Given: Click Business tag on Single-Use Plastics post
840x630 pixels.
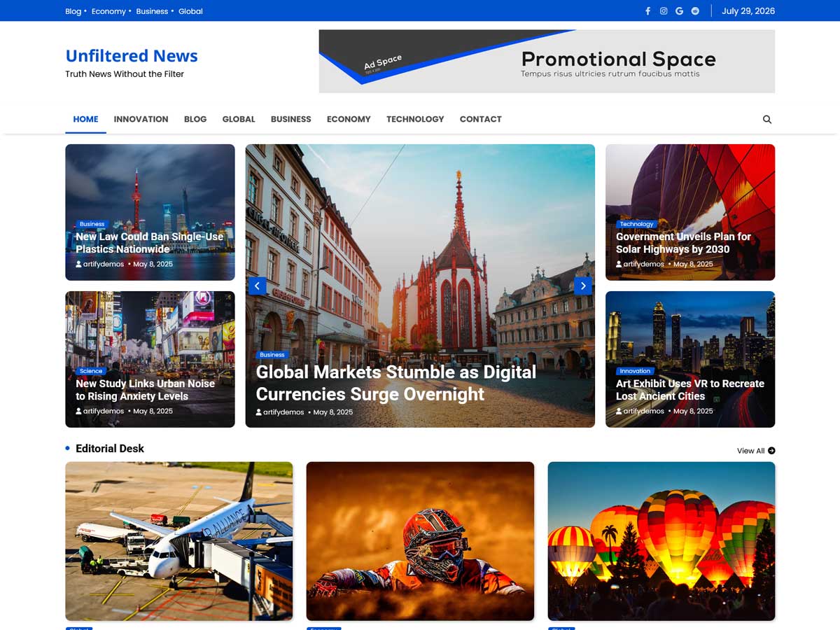Looking at the screenshot, I should [92, 224].
